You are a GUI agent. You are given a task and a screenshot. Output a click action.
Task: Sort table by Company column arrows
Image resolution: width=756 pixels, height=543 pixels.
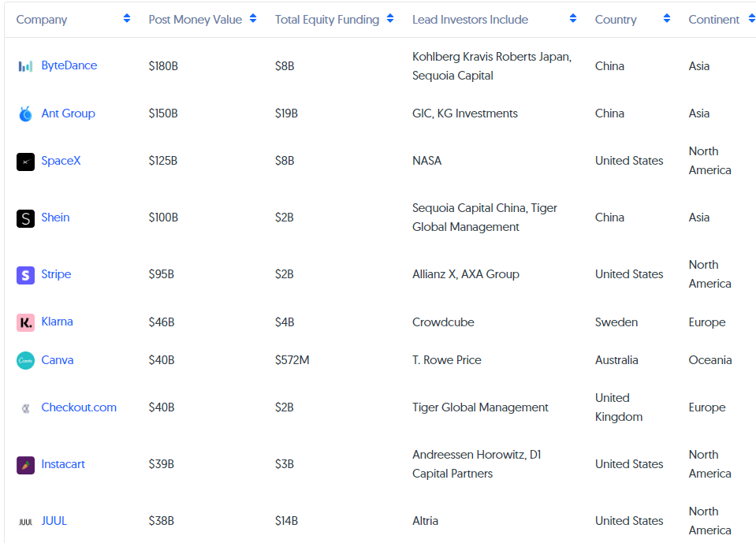[x=127, y=18]
